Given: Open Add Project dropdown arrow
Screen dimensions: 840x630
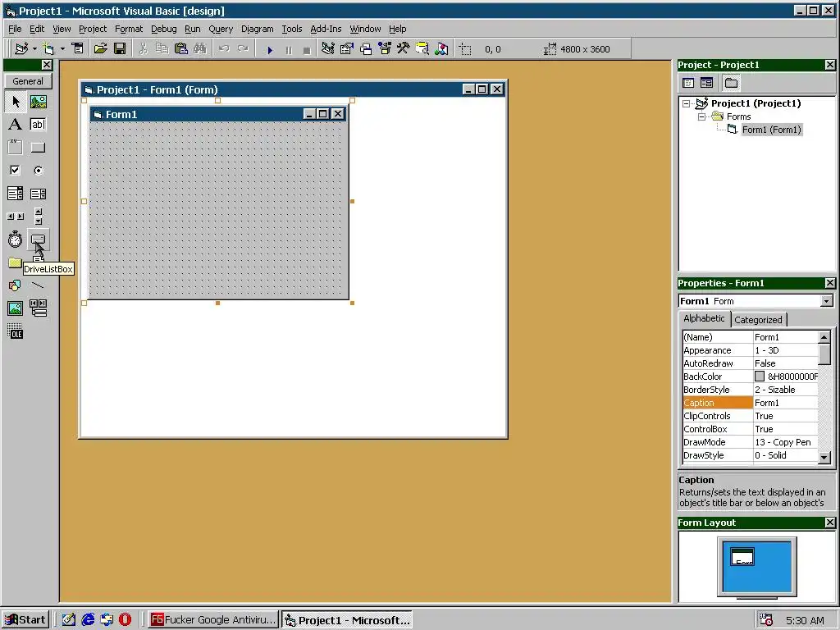Looking at the screenshot, I should (x=34, y=48).
